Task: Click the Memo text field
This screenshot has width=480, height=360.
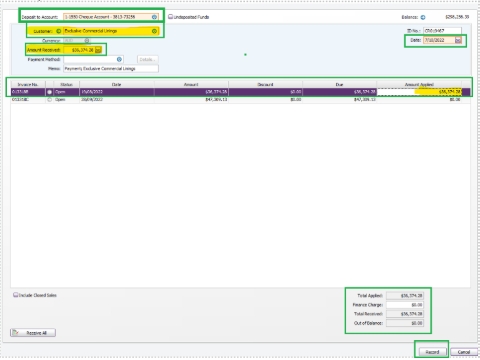Action: (111, 69)
